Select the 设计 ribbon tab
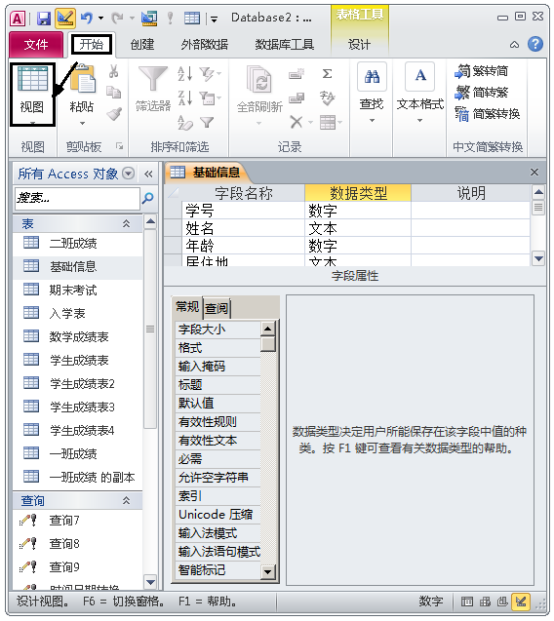Screen dimensions: 554x621 click(x=359, y=44)
